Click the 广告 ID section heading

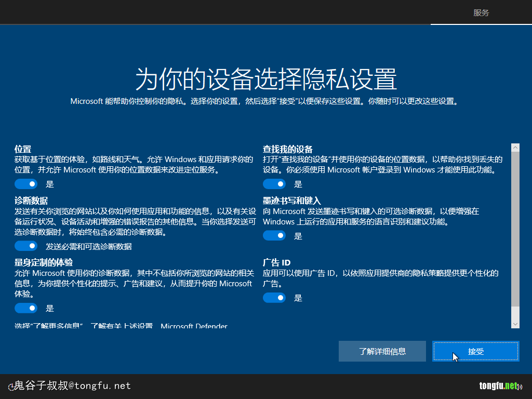(276, 262)
